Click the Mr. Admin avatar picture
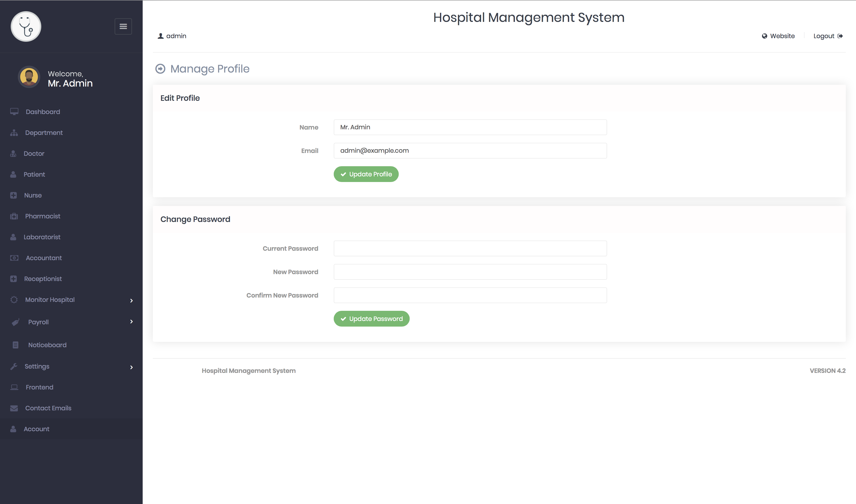 click(29, 77)
